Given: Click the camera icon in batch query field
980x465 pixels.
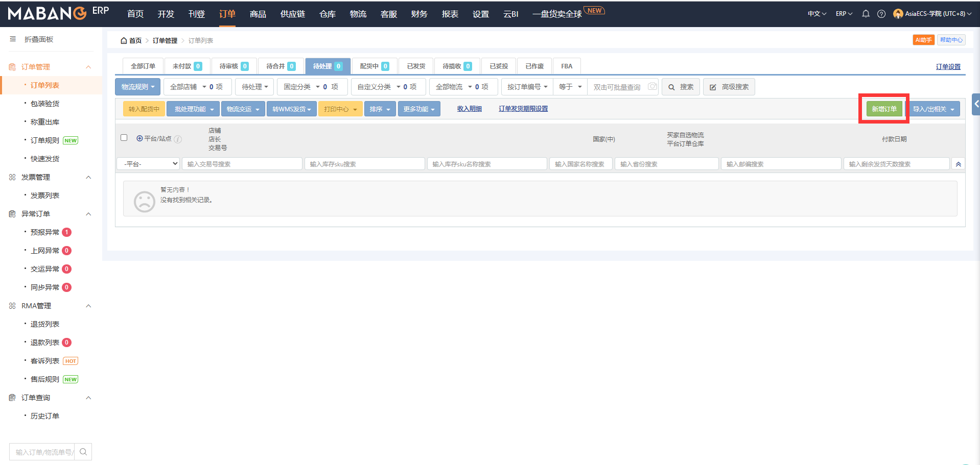Looking at the screenshot, I should (652, 87).
